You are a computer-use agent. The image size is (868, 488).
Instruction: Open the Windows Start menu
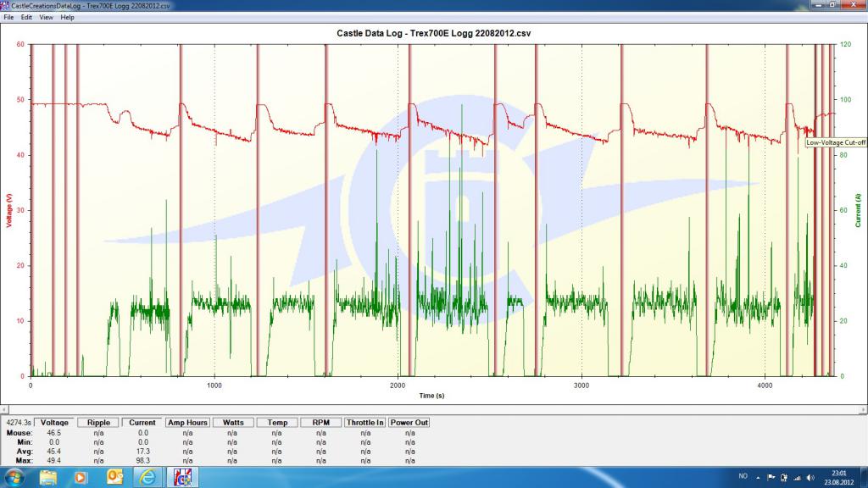[x=14, y=477]
